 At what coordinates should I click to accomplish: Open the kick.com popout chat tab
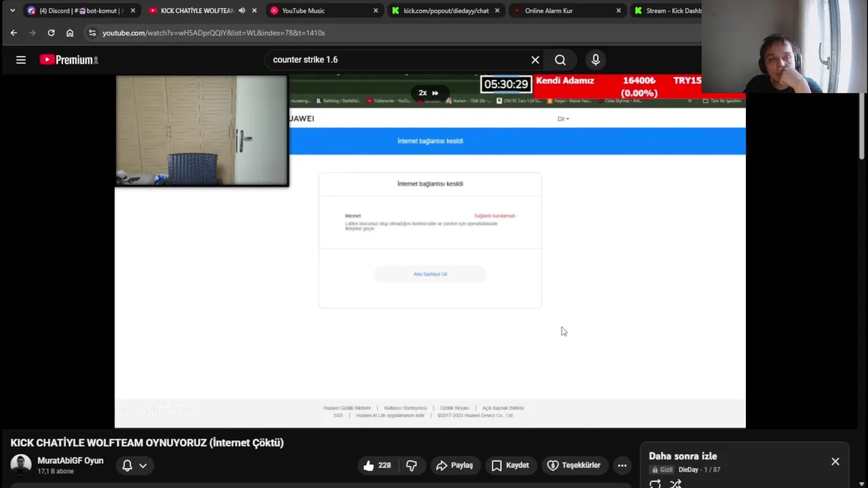click(446, 10)
